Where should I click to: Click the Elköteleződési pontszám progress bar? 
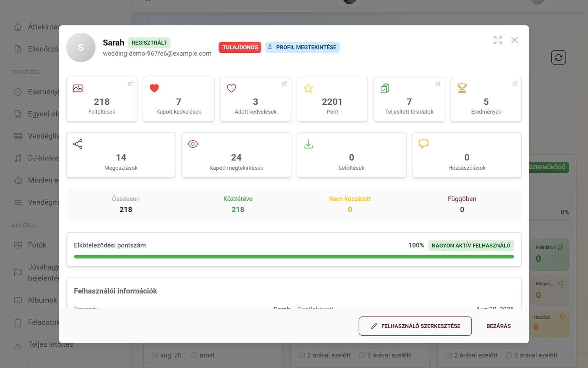(294, 257)
